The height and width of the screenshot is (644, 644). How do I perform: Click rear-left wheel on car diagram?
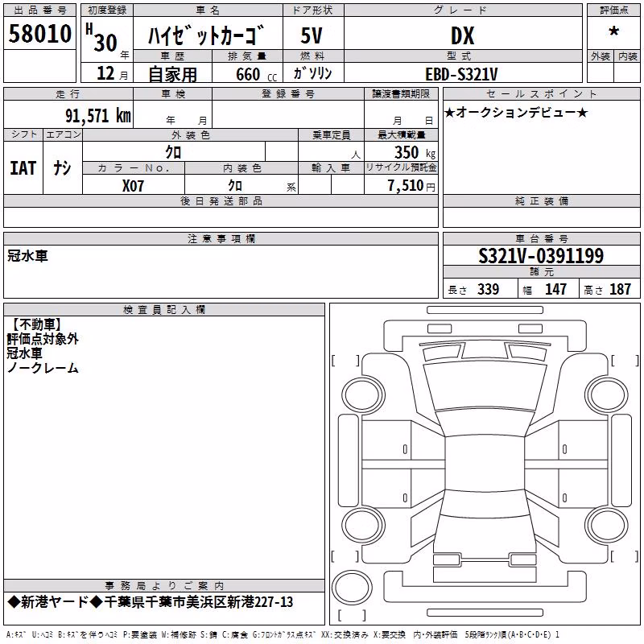[x=363, y=526]
